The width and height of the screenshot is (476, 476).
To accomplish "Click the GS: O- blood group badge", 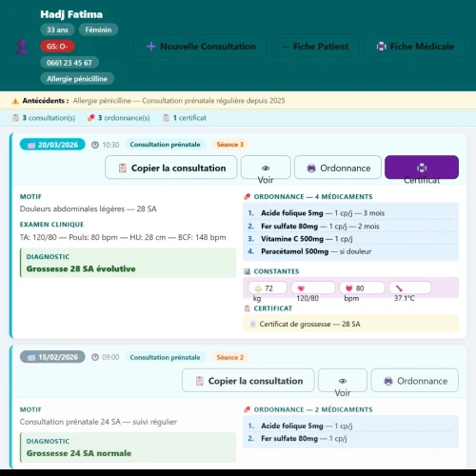I will (x=57, y=47).
